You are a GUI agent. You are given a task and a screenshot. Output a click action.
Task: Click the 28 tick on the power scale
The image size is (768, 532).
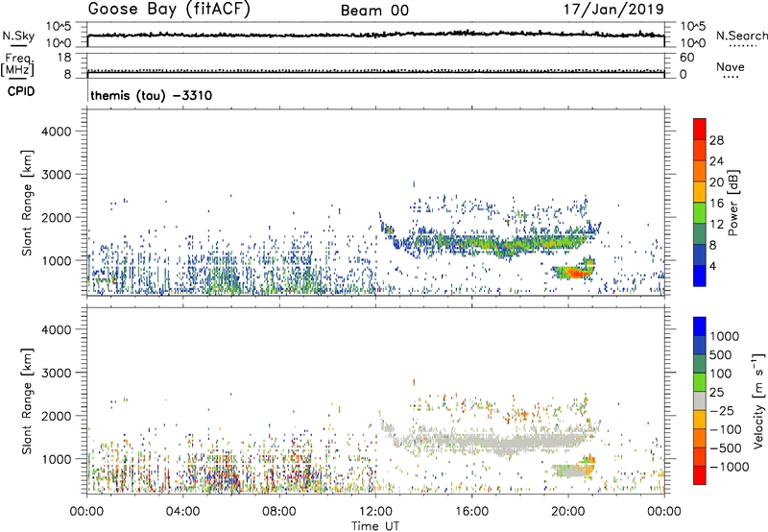click(x=716, y=140)
